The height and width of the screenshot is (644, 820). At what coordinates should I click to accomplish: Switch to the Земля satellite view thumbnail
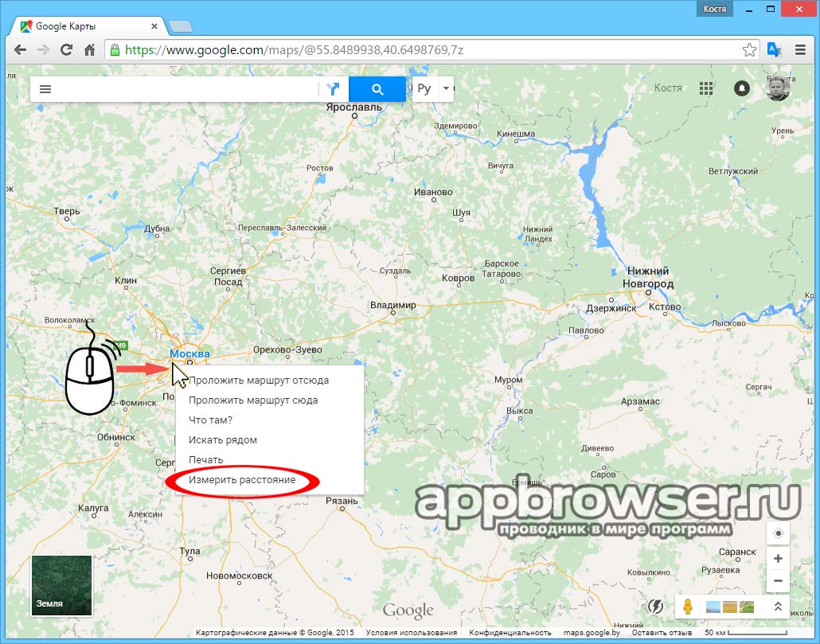62,585
